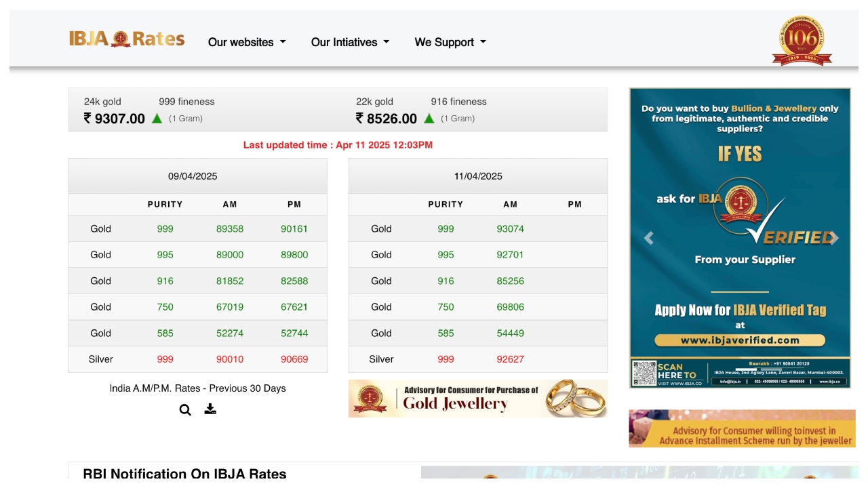Screen dimensions: 868x488
Task: Click the QR code in the ad banner
Action: pos(644,373)
